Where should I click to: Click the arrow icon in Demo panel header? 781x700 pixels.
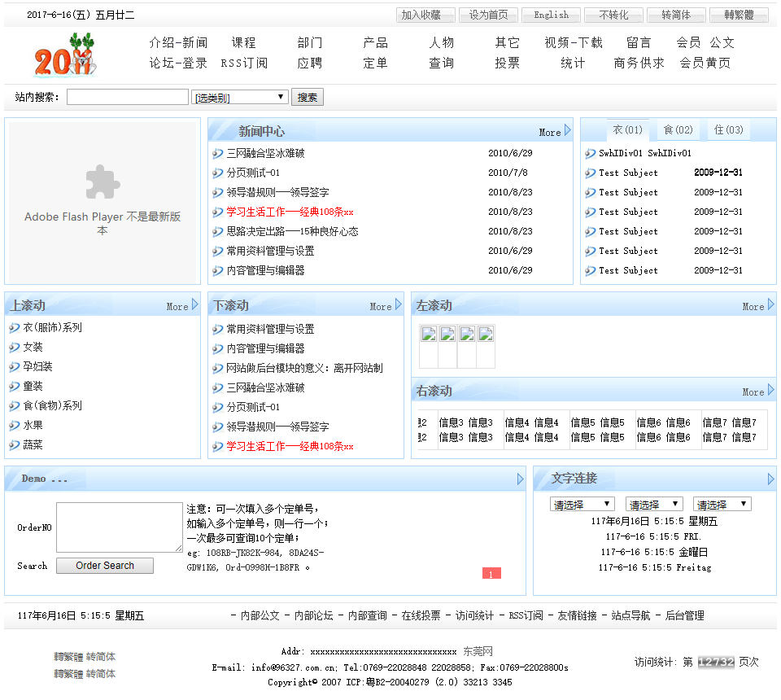521,479
